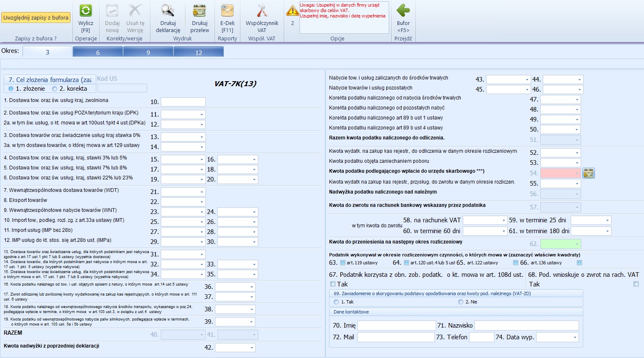Open dropdown arrow of field 47
Image resolution: width=644 pixels, height=358 pixels.
[577, 99]
